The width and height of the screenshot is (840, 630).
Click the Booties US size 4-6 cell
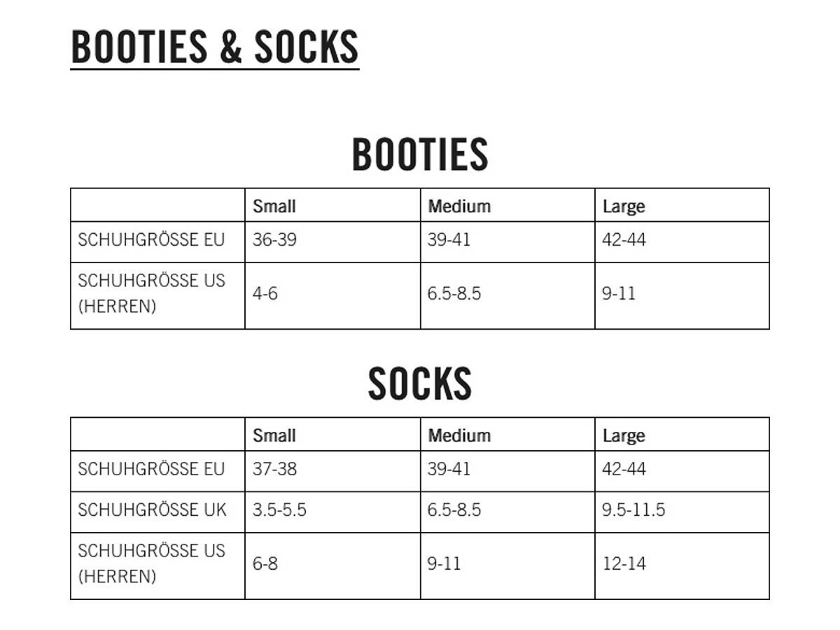click(265, 293)
